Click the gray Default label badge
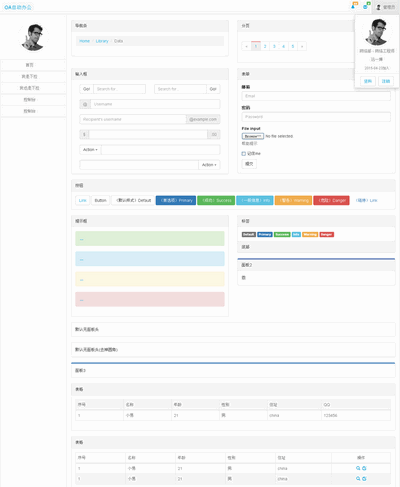The image size is (400, 487). coord(249,235)
